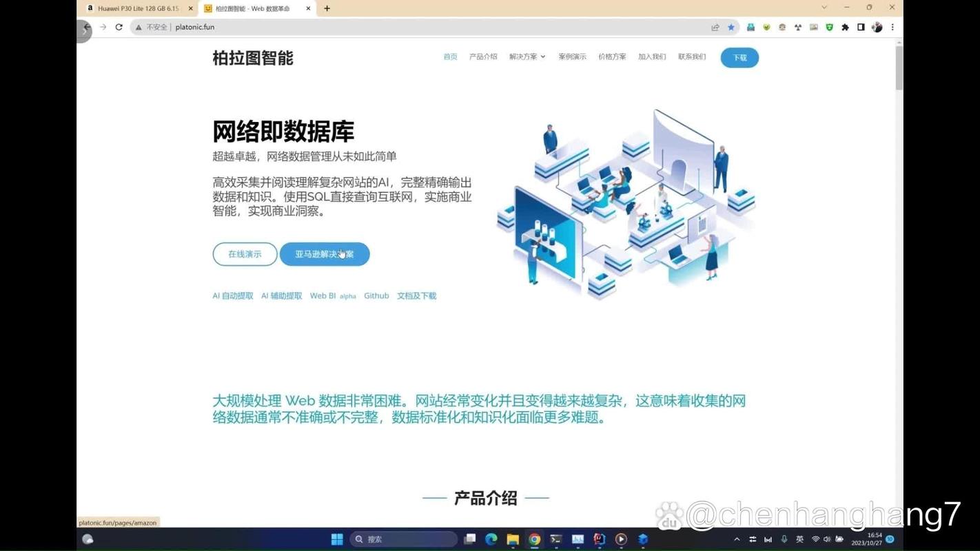Screen dimensions: 980x551
Task: Open the AI 辅助提取 link
Action: tap(281, 296)
